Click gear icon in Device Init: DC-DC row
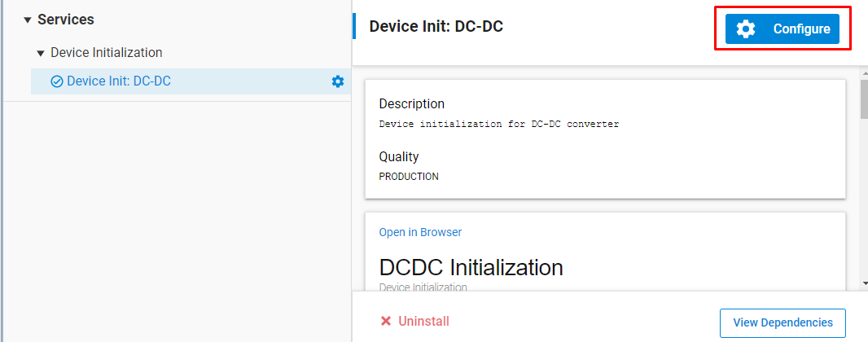Image resolution: width=868 pixels, height=342 pixels. coord(338,81)
